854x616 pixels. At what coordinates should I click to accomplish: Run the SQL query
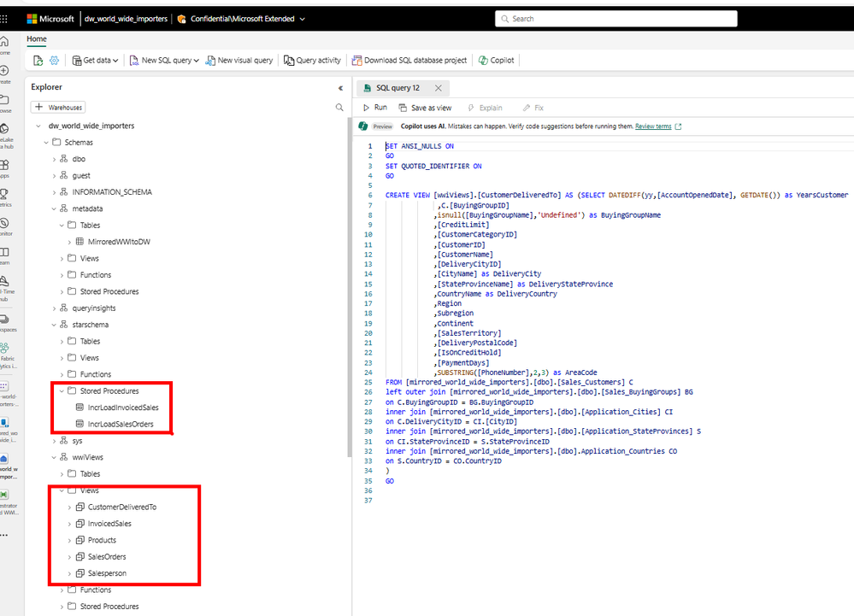(x=375, y=108)
